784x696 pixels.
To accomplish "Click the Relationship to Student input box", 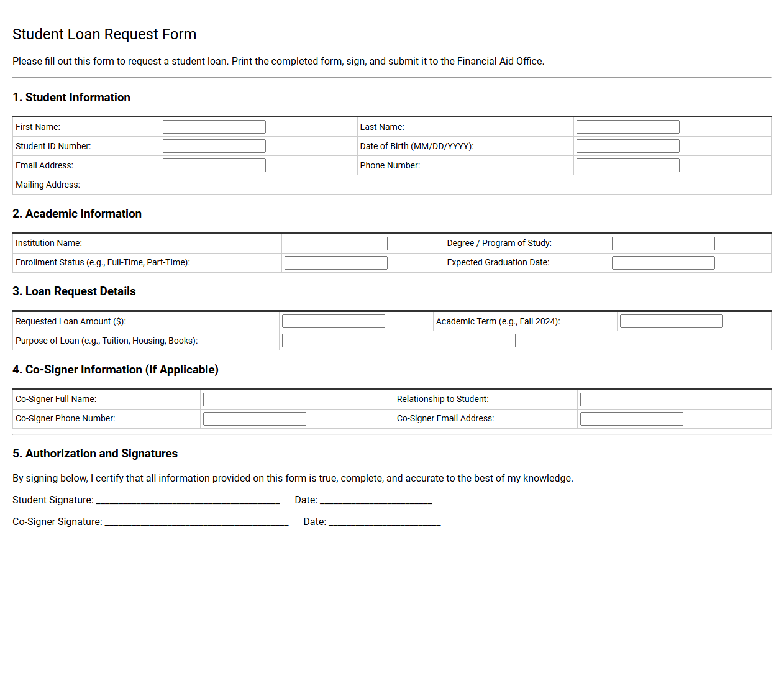I will point(632,400).
